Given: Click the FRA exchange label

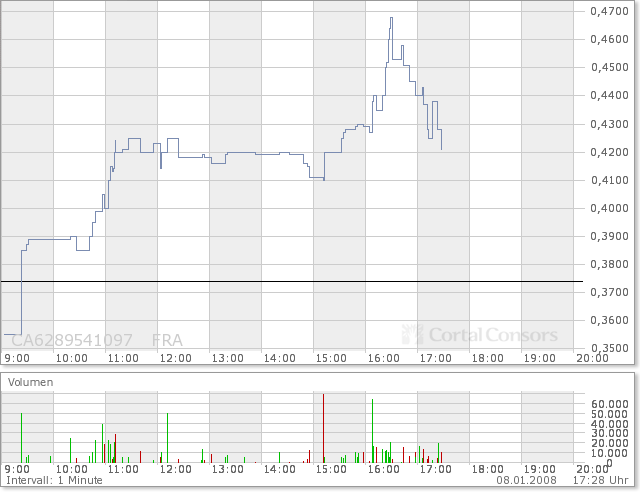Looking at the screenshot, I should click(x=167, y=340).
